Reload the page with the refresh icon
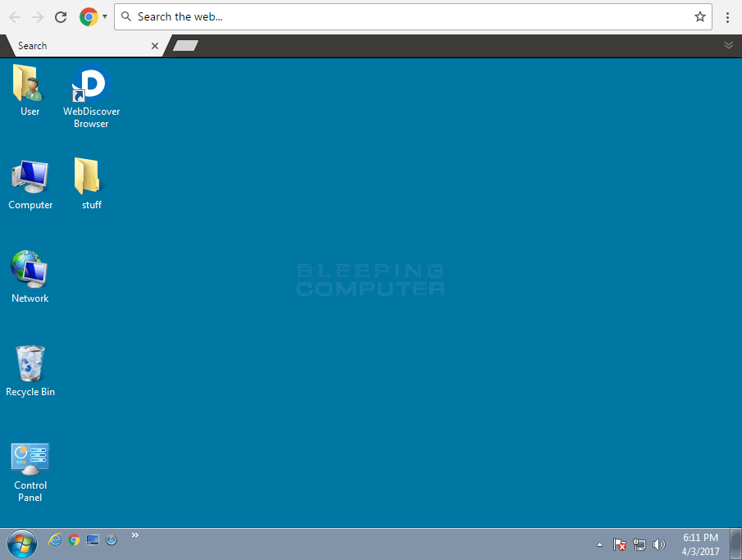742x560 pixels. pyautogui.click(x=61, y=17)
